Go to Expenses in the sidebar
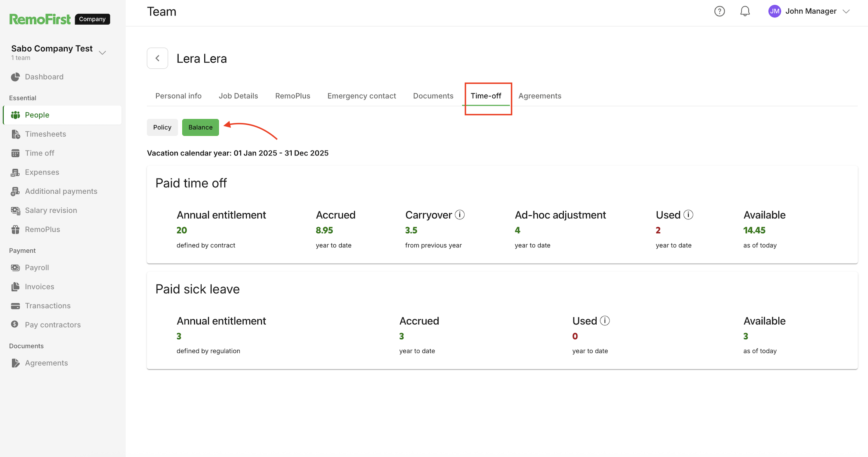Viewport: 868px width, 457px height. (42, 172)
